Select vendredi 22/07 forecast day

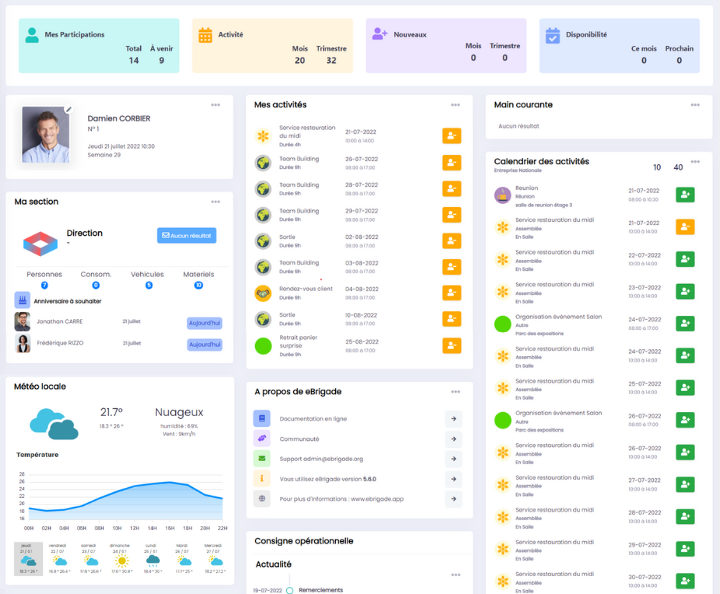click(x=59, y=559)
